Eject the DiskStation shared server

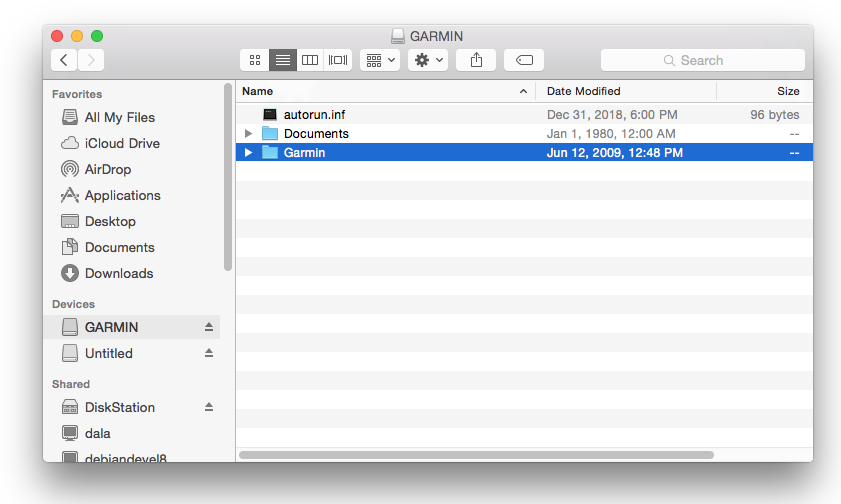pos(209,407)
